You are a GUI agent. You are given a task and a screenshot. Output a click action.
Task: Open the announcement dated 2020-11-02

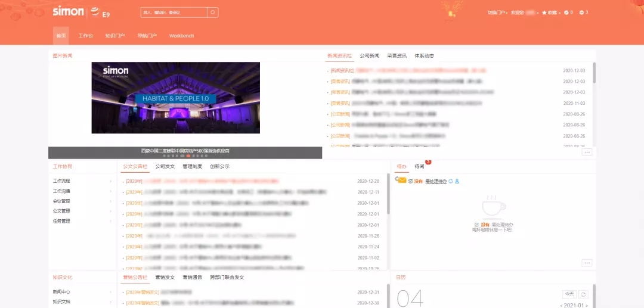coord(209,257)
